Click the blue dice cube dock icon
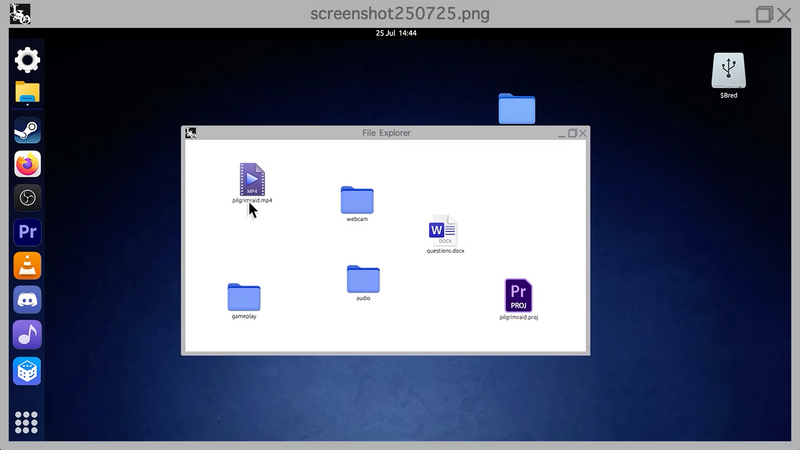Viewport: 800px width, 450px height. (x=27, y=370)
